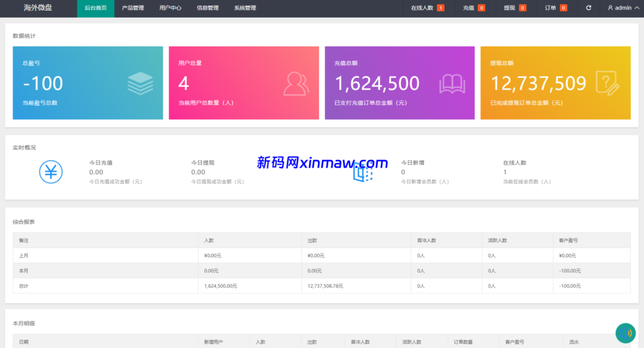Screen dimensions: 644x348
Task: Open the admin user dropdown
Action: point(623,8)
